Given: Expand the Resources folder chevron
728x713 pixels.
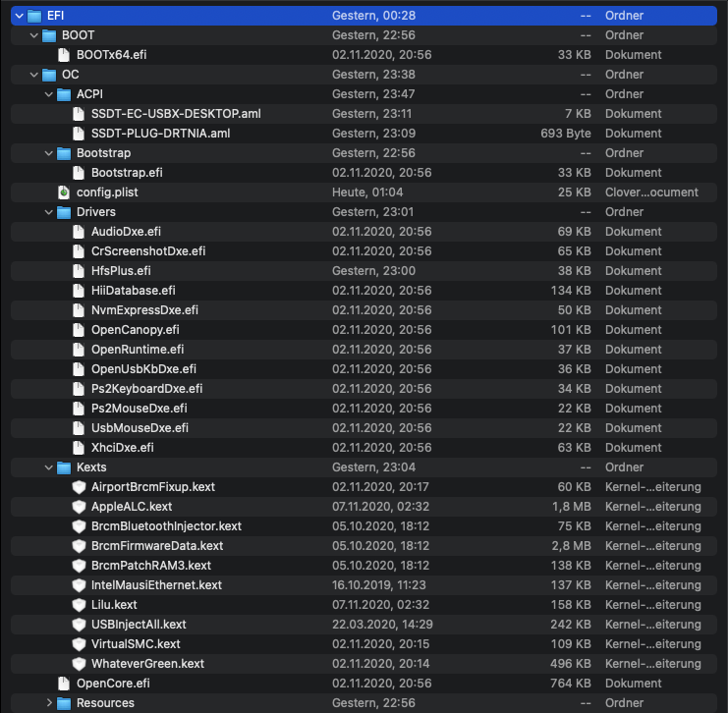Looking at the screenshot, I should [49, 703].
